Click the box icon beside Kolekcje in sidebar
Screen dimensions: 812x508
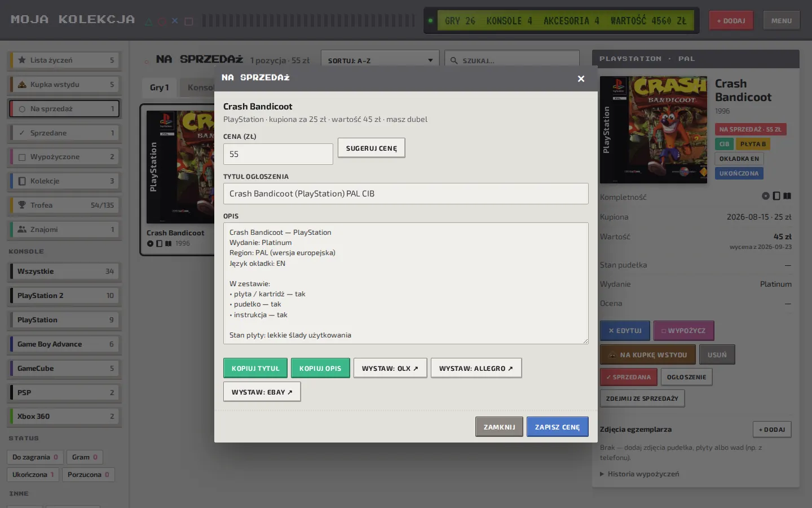22,181
